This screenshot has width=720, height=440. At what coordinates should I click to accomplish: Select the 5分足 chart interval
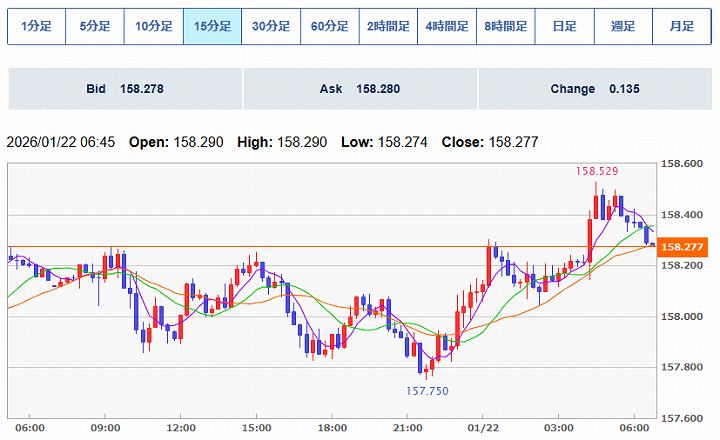(x=95, y=27)
